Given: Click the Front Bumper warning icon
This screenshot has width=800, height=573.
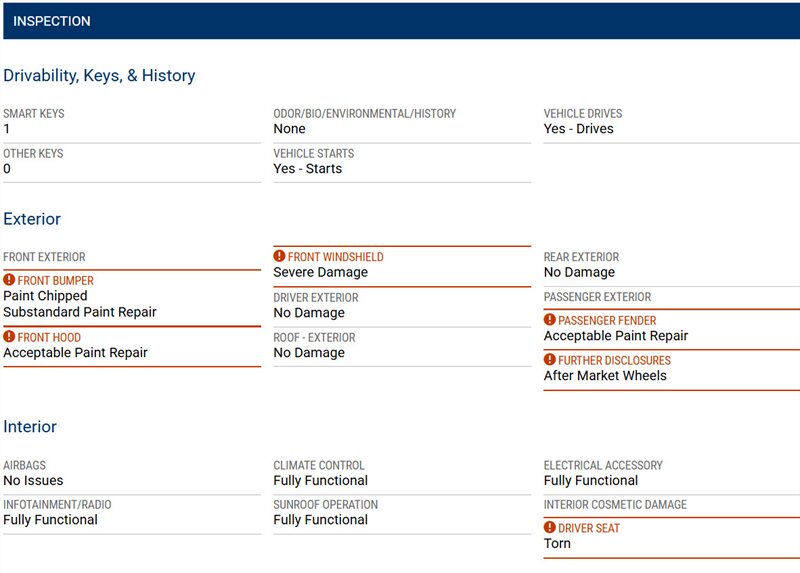Looking at the screenshot, I should (x=9, y=281).
